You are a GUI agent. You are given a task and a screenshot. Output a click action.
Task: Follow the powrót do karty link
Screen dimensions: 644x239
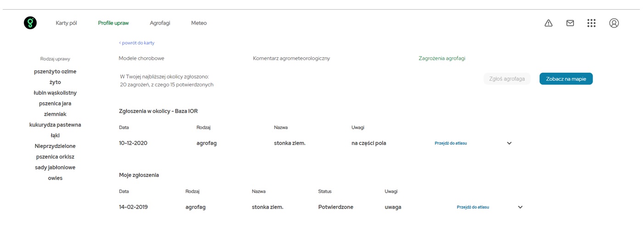[137, 43]
